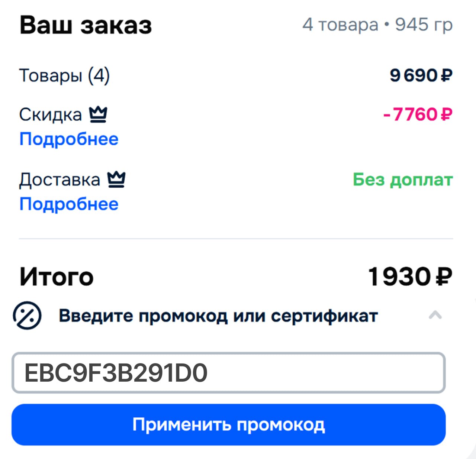Click the divider line above Итого

(236, 239)
